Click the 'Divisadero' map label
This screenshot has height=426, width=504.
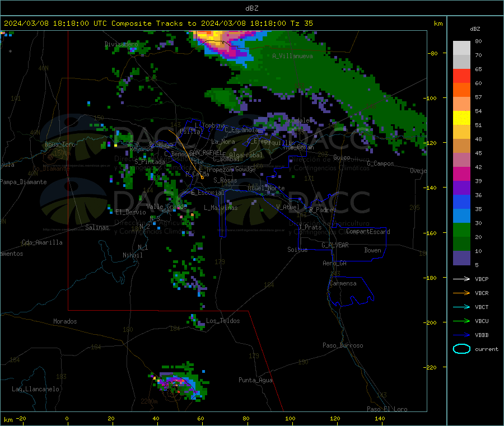(121, 44)
